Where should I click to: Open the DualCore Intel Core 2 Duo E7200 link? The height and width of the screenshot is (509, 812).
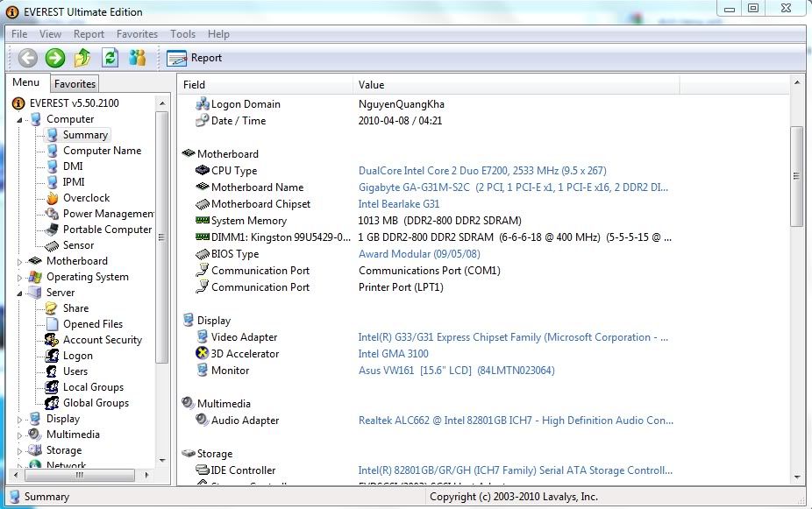pos(482,171)
